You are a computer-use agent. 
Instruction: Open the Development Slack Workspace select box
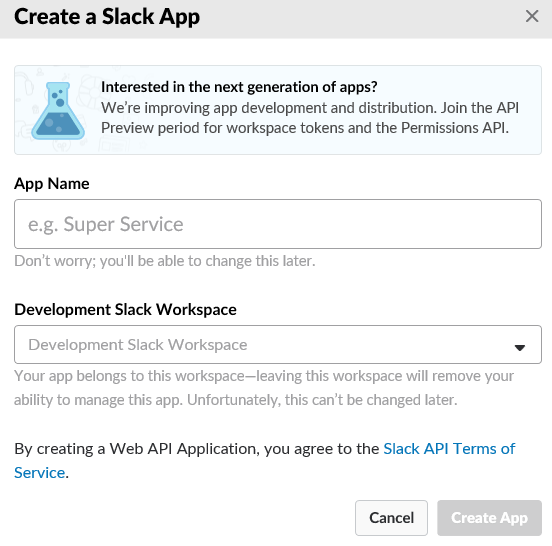click(x=278, y=344)
